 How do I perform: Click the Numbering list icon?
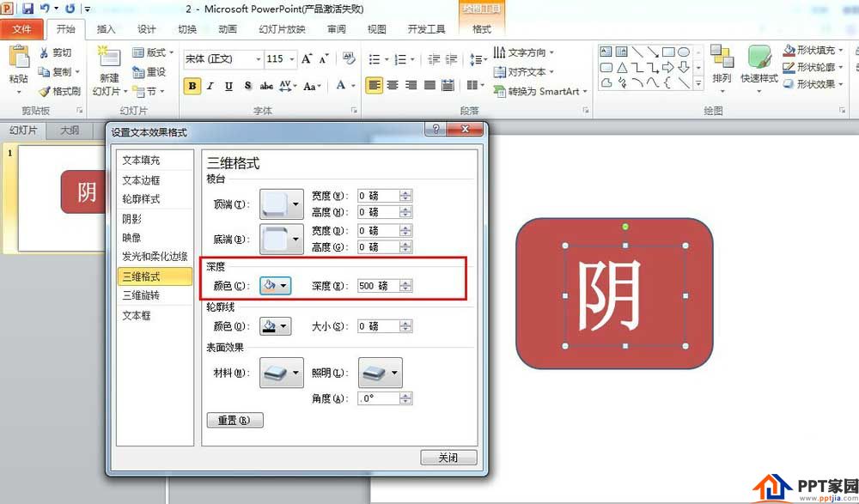tap(400, 58)
